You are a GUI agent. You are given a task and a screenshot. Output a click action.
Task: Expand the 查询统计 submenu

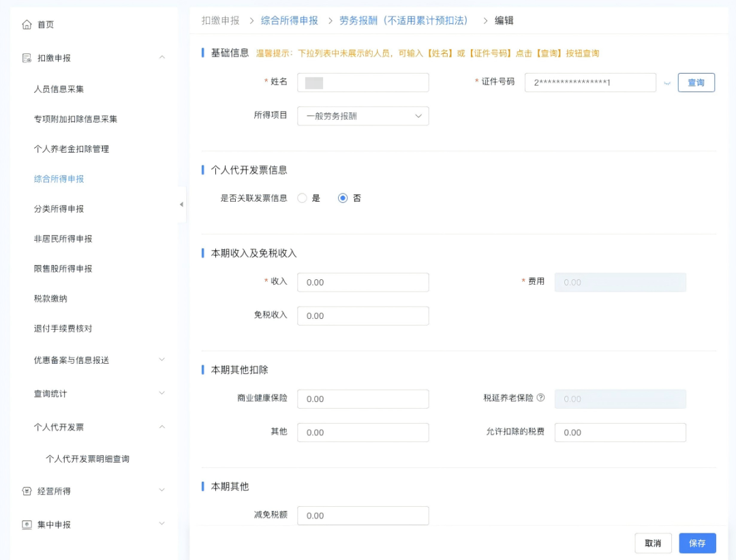click(162, 393)
